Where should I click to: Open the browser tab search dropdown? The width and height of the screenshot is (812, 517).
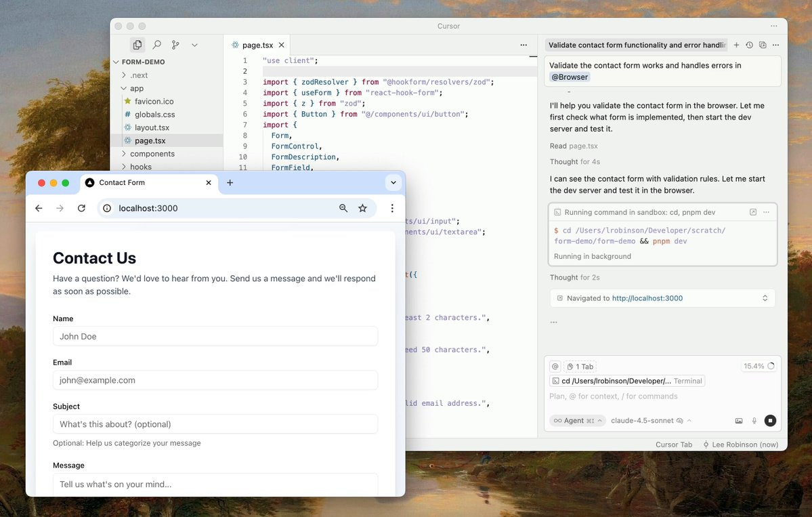[393, 182]
